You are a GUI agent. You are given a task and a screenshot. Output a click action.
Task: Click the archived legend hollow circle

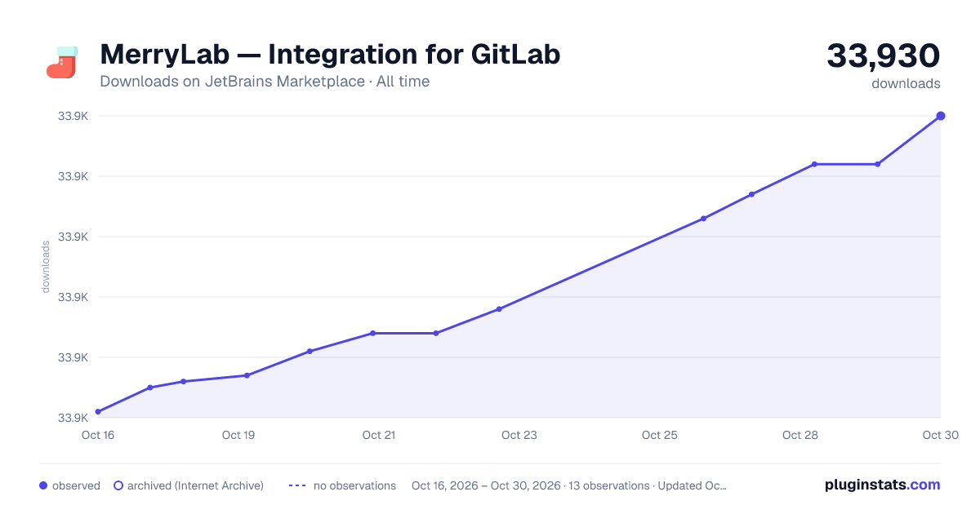[118, 485]
